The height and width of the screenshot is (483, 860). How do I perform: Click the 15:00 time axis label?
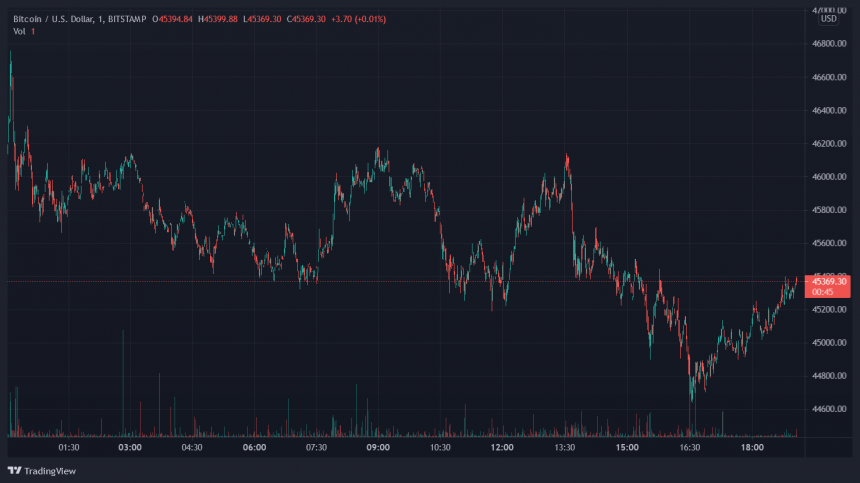626,448
